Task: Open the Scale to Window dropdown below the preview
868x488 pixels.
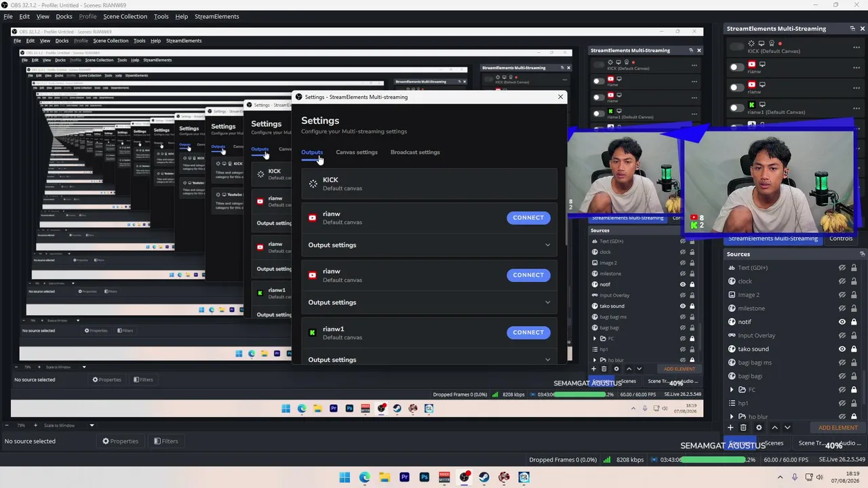Action: (68, 426)
